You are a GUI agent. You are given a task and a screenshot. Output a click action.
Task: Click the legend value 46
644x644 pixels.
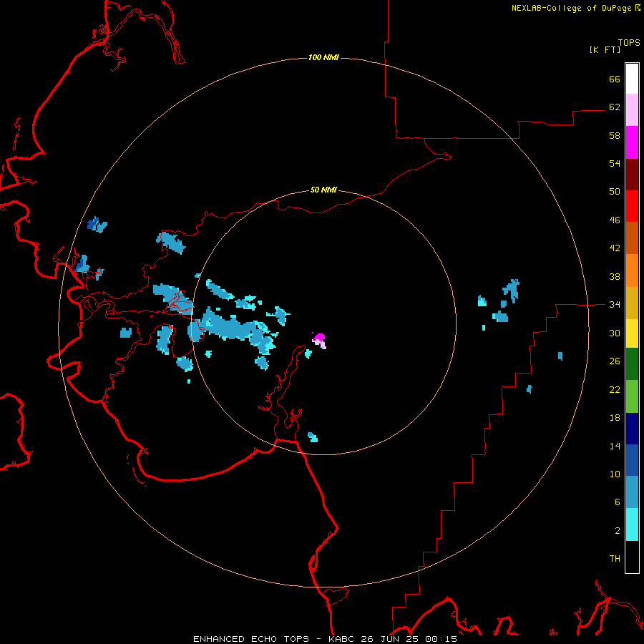(x=615, y=220)
